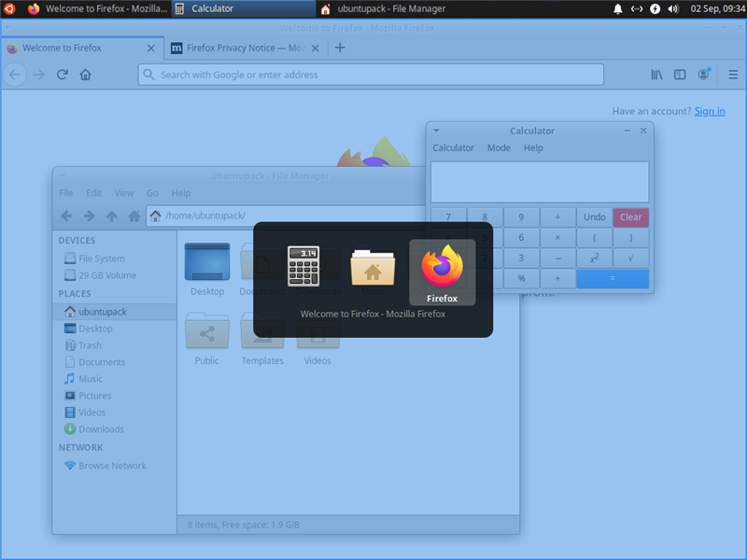Go forward in the Firefox toolbar
Viewport: 747px width, 560px height.
click(x=38, y=75)
